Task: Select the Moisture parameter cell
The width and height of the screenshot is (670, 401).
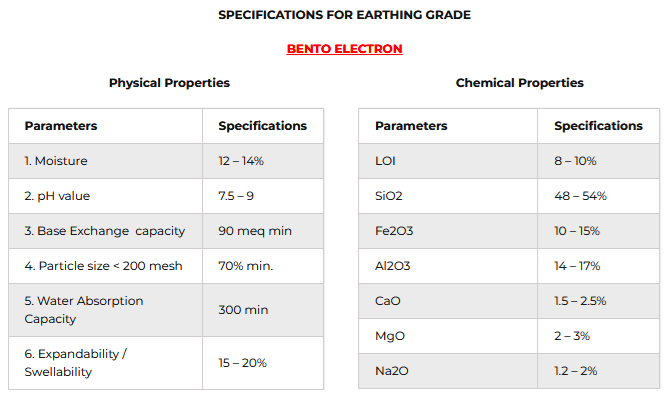Action: tap(106, 161)
